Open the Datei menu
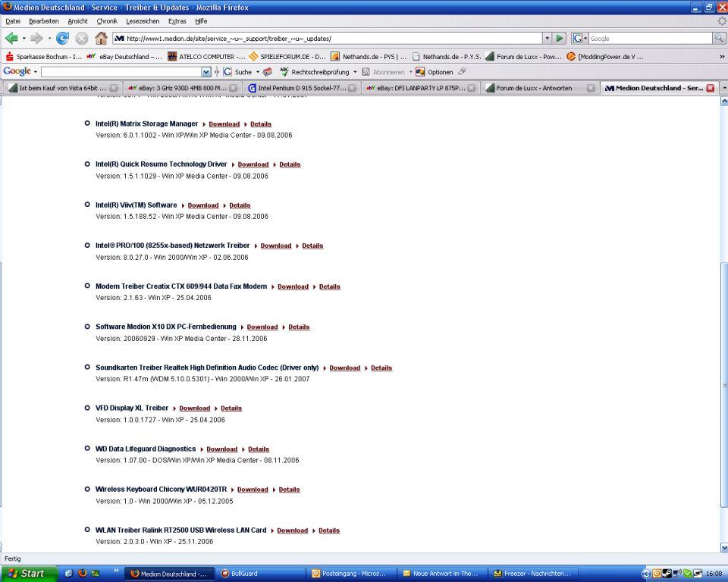 13,21
